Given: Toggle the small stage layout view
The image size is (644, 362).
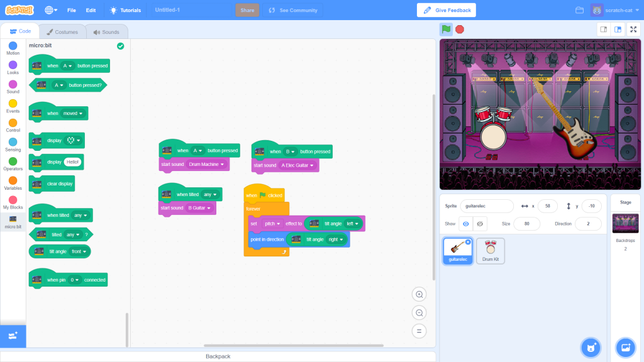Looking at the screenshot, I should pyautogui.click(x=602, y=29).
